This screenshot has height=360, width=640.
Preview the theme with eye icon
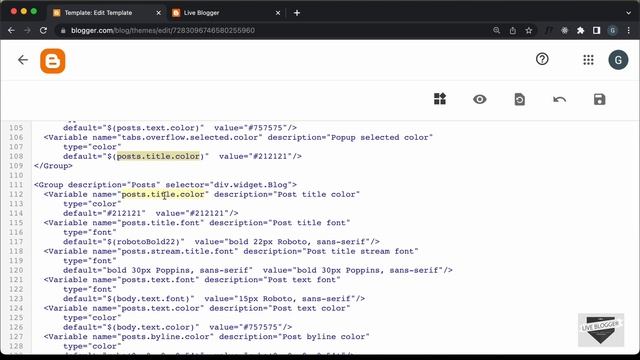(x=480, y=99)
